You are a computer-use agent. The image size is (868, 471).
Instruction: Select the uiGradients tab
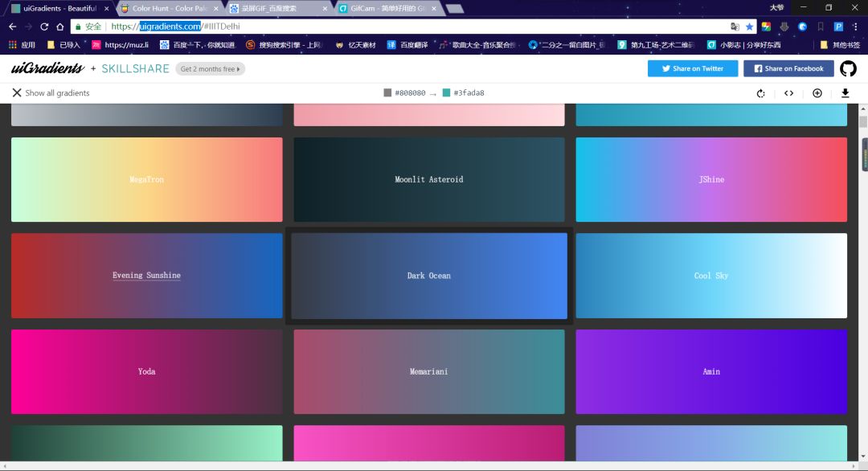(59, 8)
